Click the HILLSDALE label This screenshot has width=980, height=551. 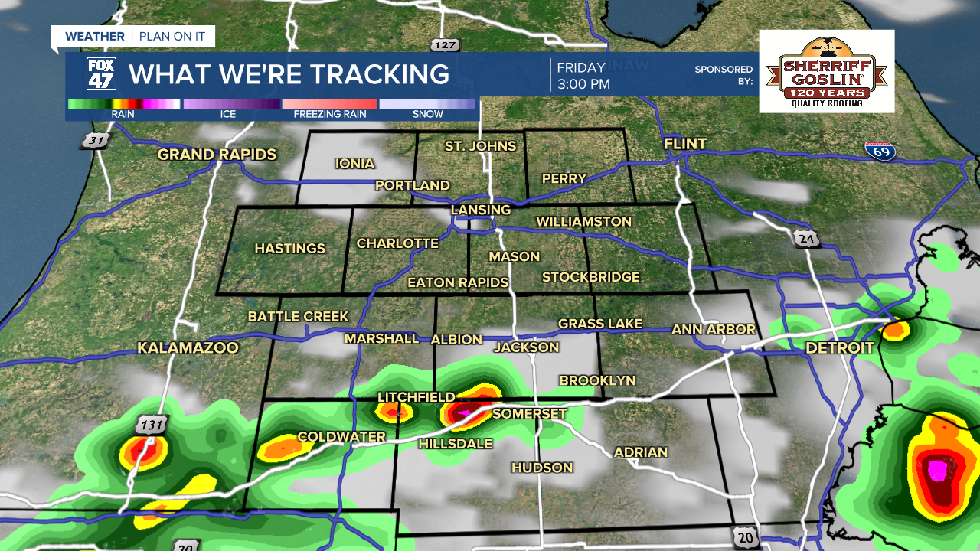[456, 444]
